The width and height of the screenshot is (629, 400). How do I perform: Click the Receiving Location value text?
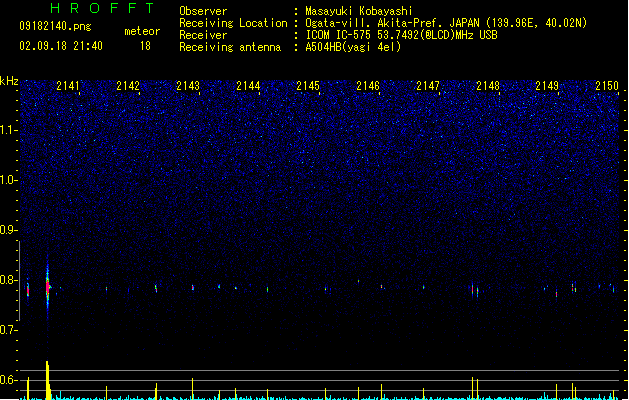point(446,23)
